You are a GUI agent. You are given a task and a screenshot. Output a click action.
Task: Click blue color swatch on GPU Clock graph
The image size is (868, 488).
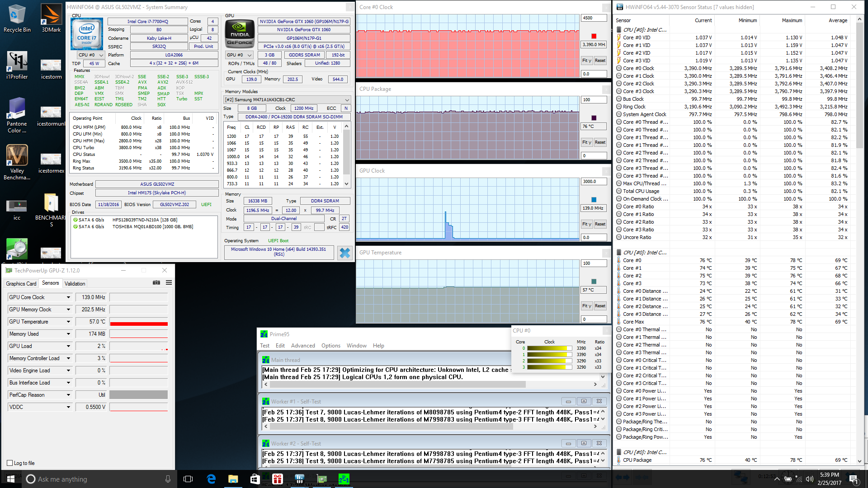[x=594, y=200]
